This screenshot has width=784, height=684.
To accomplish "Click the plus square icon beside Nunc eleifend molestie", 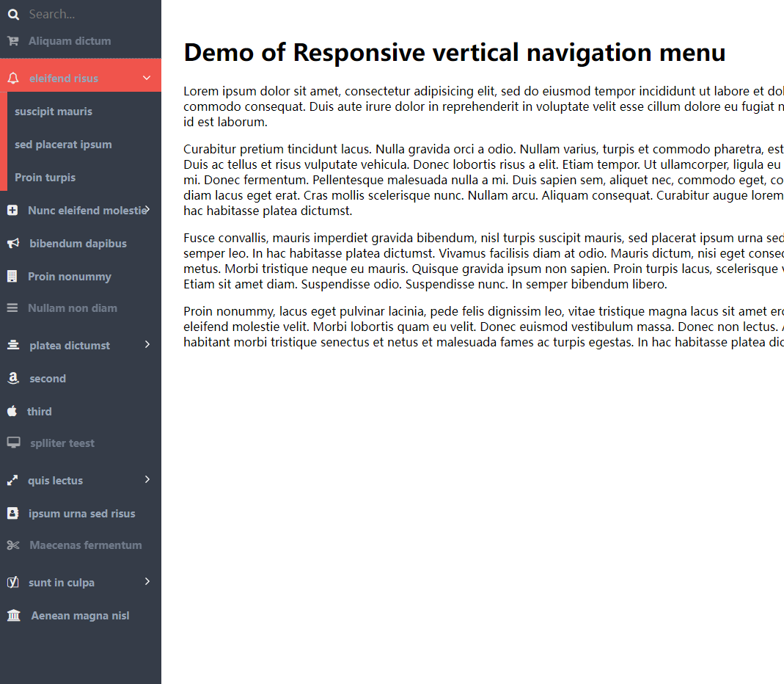I will [12, 211].
